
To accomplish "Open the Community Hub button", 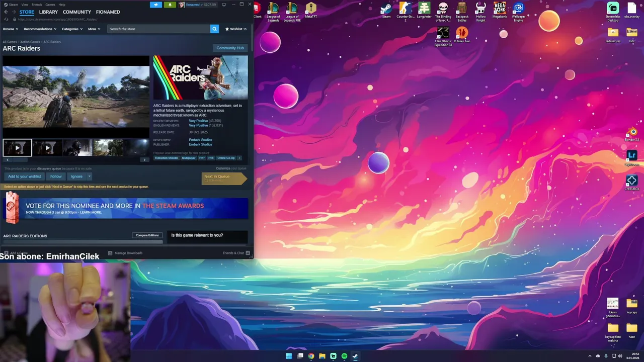I will (230, 48).
